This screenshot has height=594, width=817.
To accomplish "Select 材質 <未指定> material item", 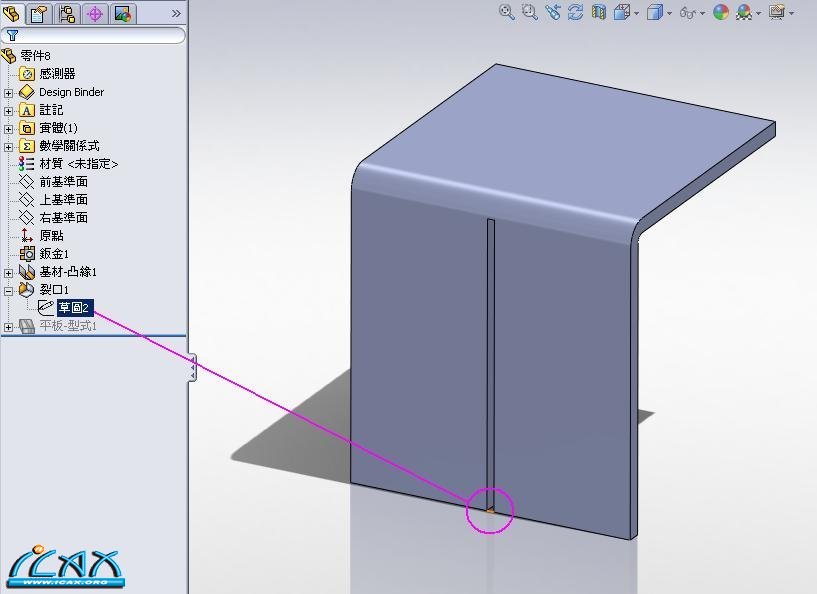I will click(78, 164).
